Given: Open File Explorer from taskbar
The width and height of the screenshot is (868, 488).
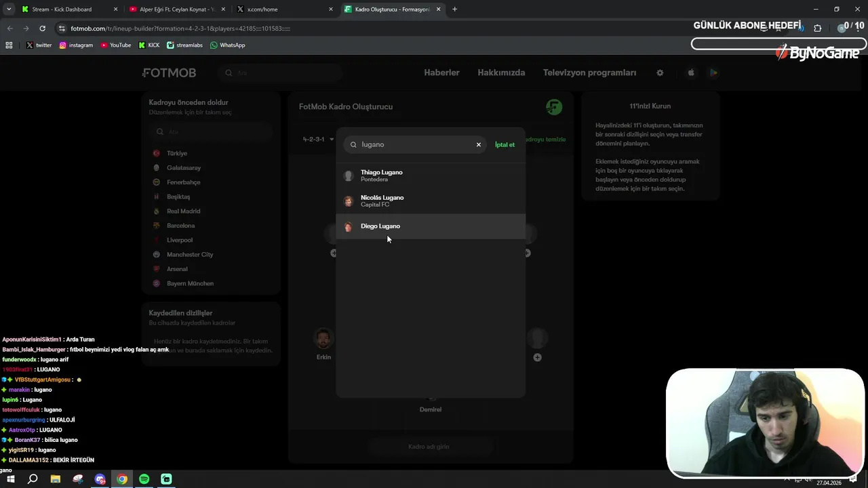Looking at the screenshot, I should pyautogui.click(x=56, y=479).
